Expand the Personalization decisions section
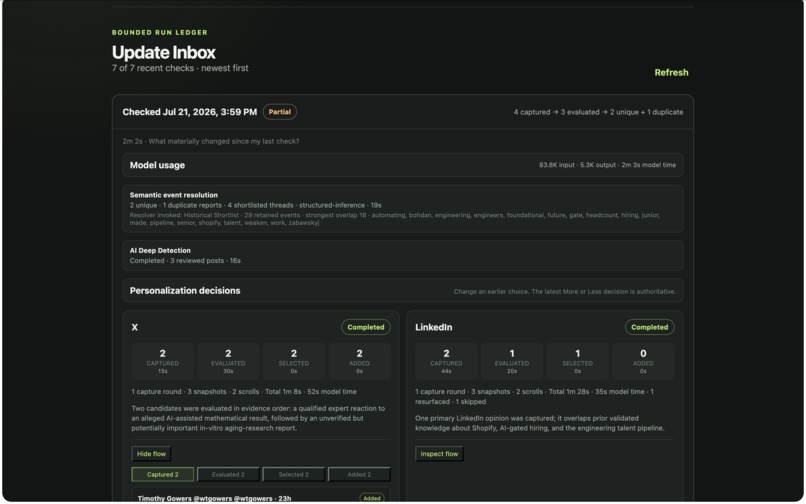Screen dimensions: 806x504 coord(402,291)
